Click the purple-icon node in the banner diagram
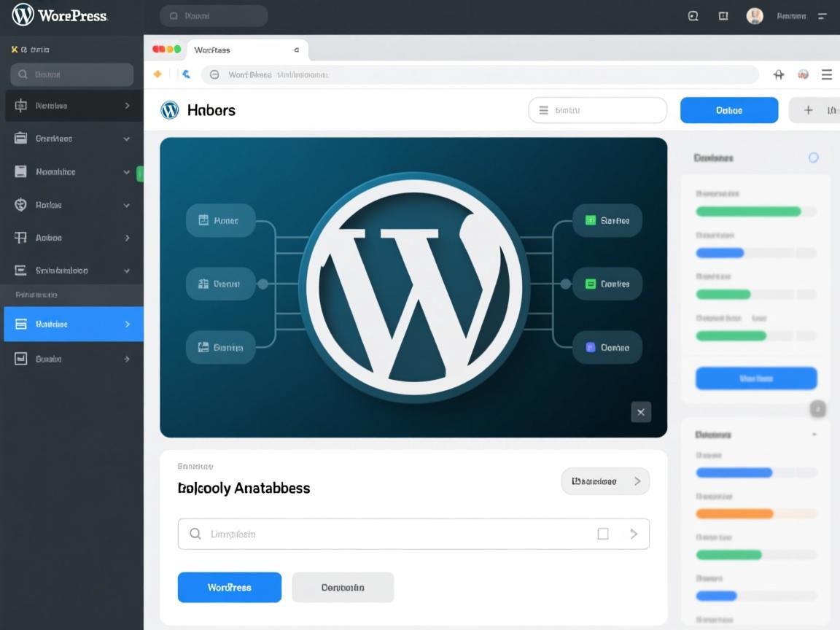This screenshot has width=840, height=630. (x=607, y=348)
